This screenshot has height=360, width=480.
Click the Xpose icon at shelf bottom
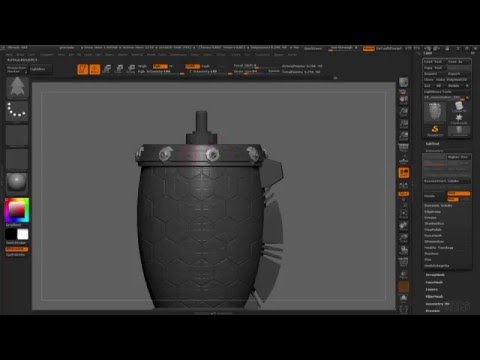(x=404, y=309)
